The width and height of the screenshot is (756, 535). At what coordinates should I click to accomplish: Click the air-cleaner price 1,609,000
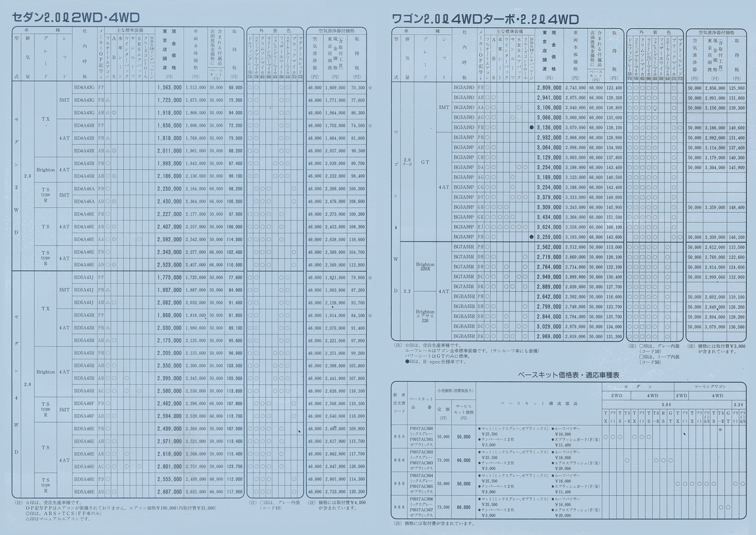click(x=335, y=87)
